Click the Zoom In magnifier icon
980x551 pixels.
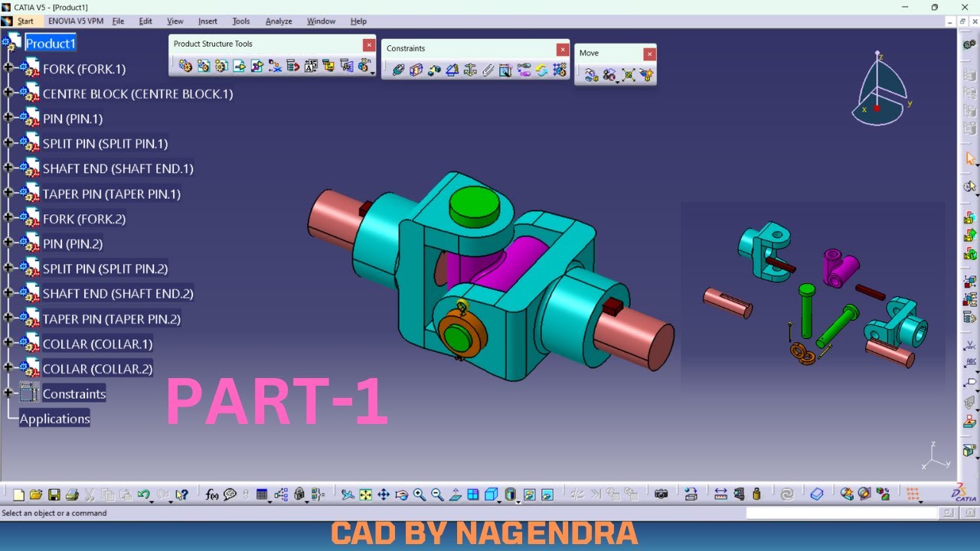point(420,494)
